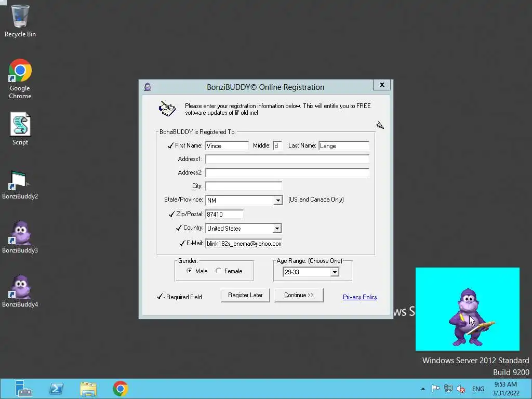Click the paper airplane icon in dialog

[x=380, y=125]
